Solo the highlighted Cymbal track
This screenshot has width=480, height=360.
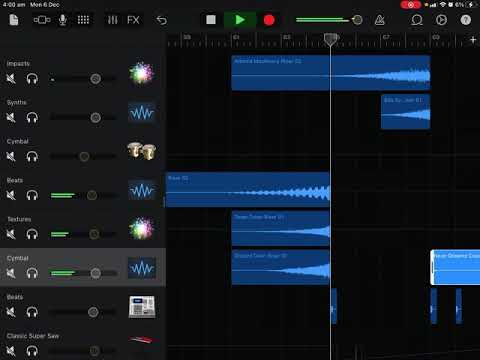[x=32, y=273]
